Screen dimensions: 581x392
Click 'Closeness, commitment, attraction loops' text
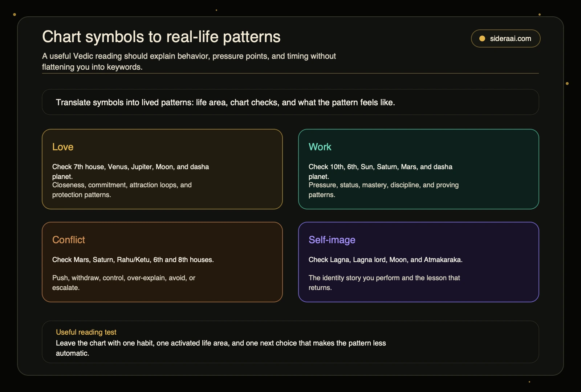pos(122,190)
